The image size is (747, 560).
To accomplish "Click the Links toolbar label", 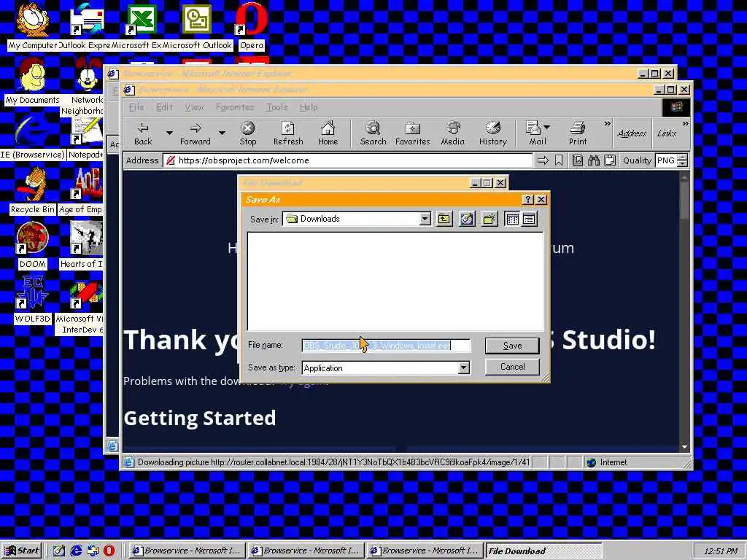I will [666, 133].
